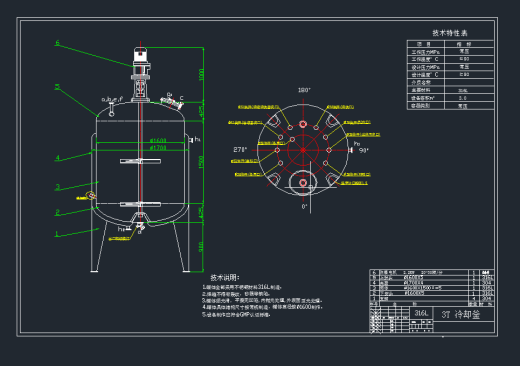Click the 容器类别 row label

pyautogui.click(x=421, y=106)
